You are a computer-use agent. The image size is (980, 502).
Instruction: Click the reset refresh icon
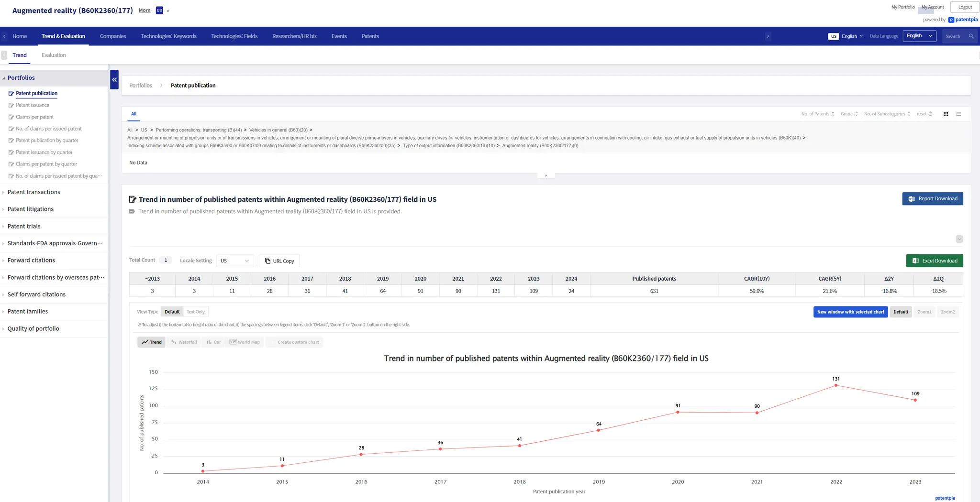930,114
